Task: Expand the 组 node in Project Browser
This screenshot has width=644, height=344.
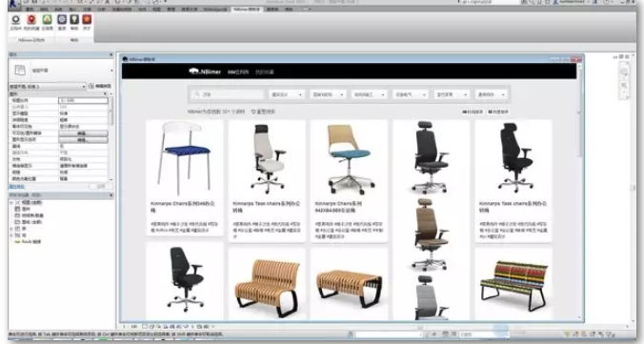Action: click(x=11, y=235)
